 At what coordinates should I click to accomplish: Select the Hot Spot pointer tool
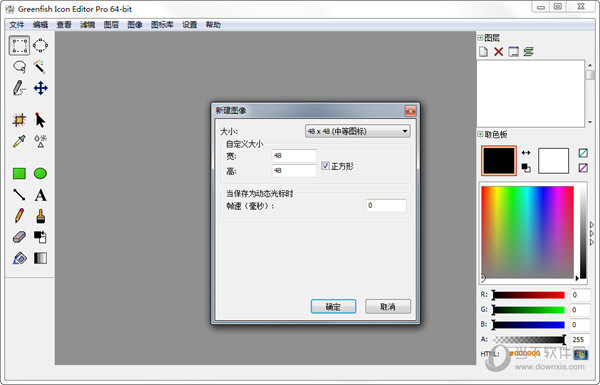tap(40, 120)
